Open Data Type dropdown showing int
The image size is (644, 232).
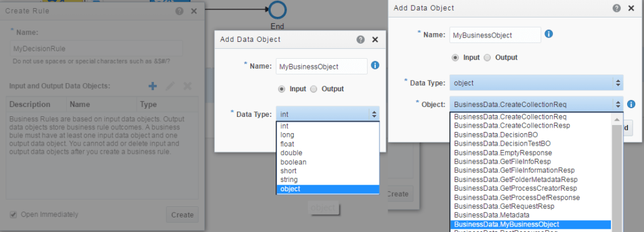pos(328,114)
